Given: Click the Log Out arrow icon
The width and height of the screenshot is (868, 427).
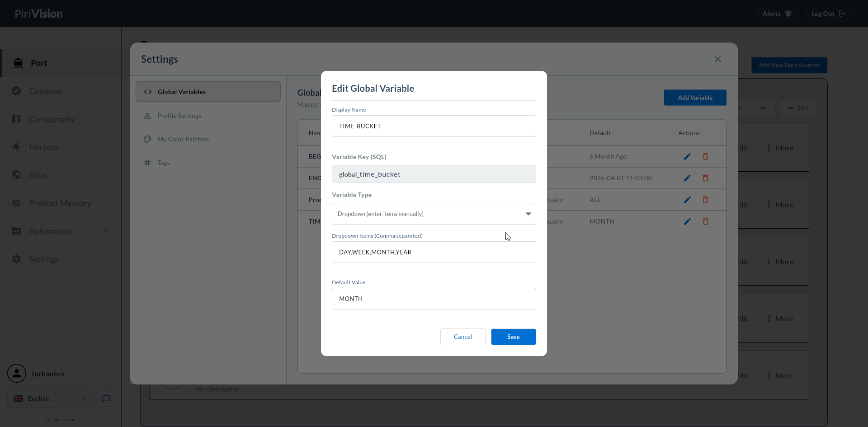Looking at the screenshot, I should pos(842,14).
